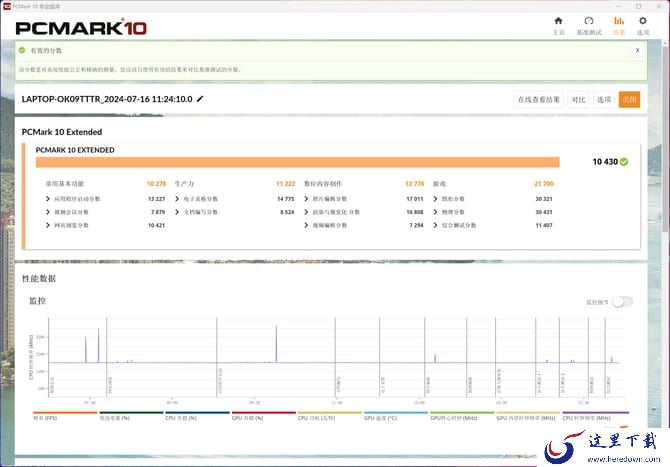670x467 pixels.
Task: Click the 游戏 gaming category label
Action: [x=439, y=184]
